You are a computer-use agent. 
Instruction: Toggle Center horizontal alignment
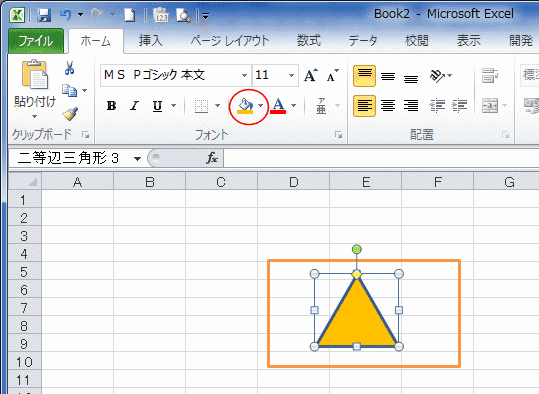[388, 106]
